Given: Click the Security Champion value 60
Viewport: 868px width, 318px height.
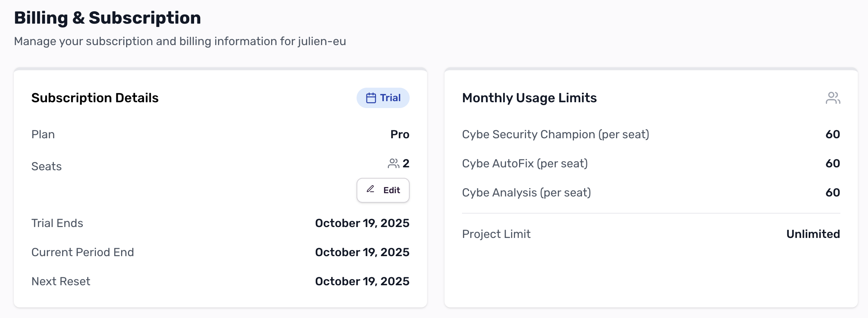Looking at the screenshot, I should pyautogui.click(x=832, y=134).
